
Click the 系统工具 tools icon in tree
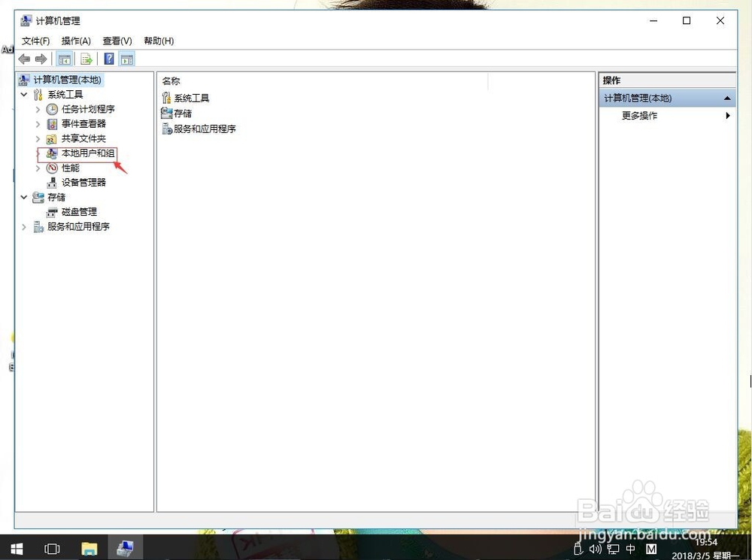[x=38, y=95]
